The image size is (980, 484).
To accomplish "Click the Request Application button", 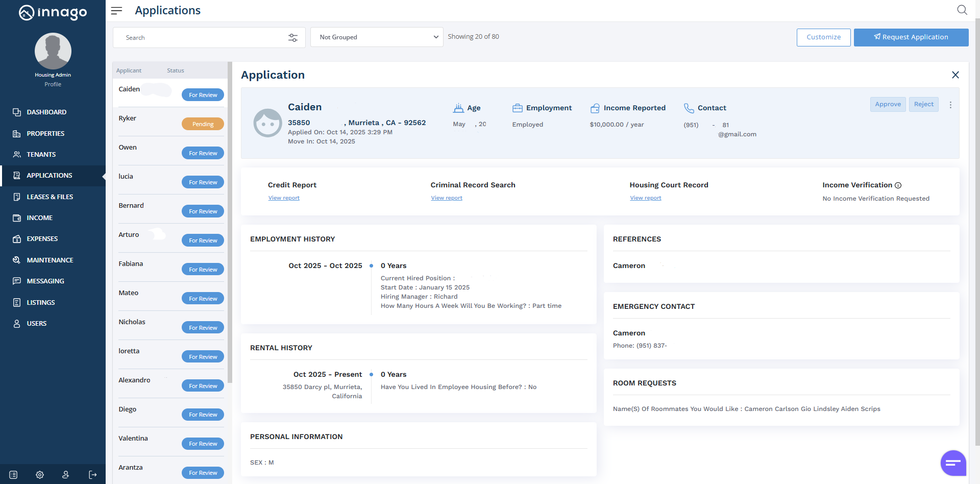I will coord(911,37).
